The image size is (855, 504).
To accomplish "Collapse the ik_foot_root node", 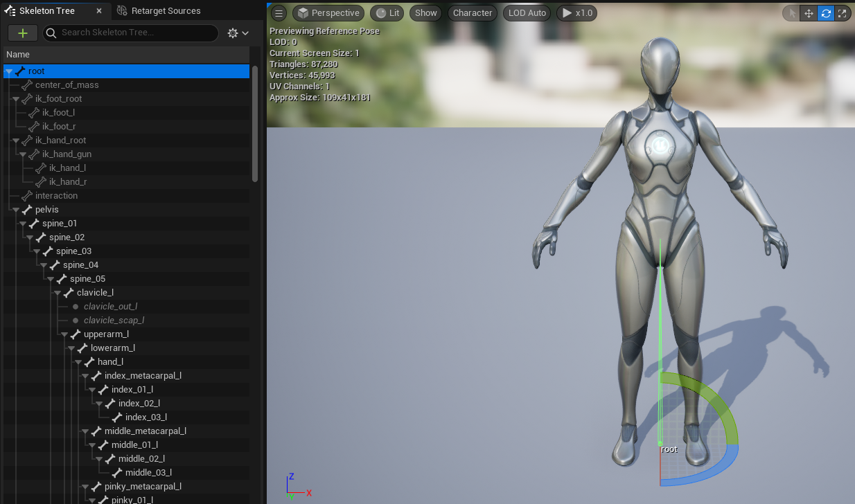I will [15, 99].
